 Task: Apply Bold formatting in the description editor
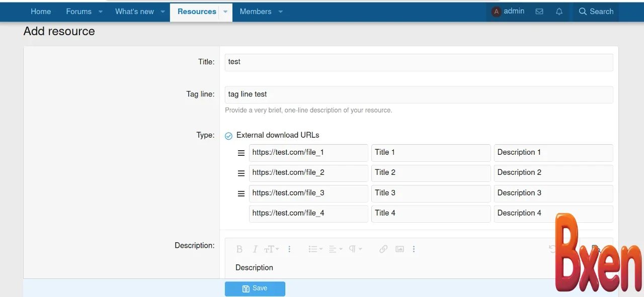(239, 249)
